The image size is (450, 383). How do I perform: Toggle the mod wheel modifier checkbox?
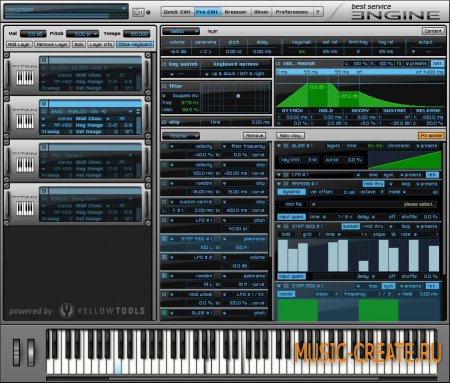pyautogui.click(x=164, y=295)
